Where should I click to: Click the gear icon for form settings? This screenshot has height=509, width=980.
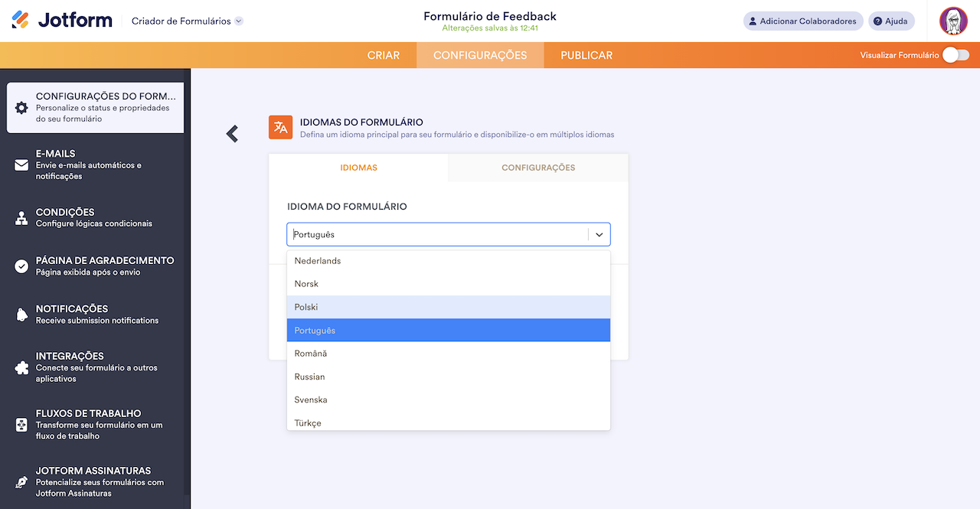pyautogui.click(x=21, y=108)
